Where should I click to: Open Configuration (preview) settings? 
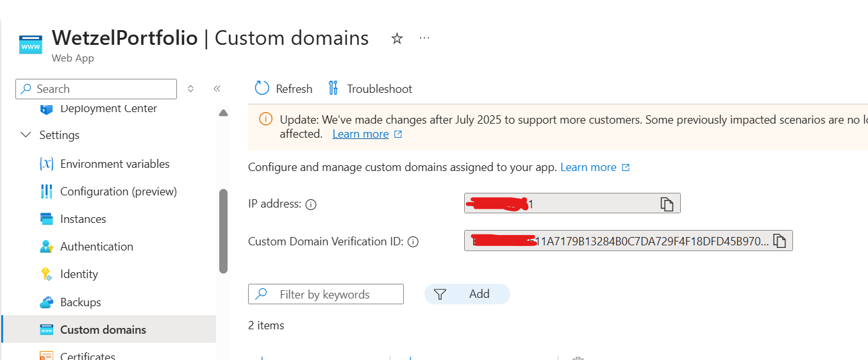pos(118,192)
